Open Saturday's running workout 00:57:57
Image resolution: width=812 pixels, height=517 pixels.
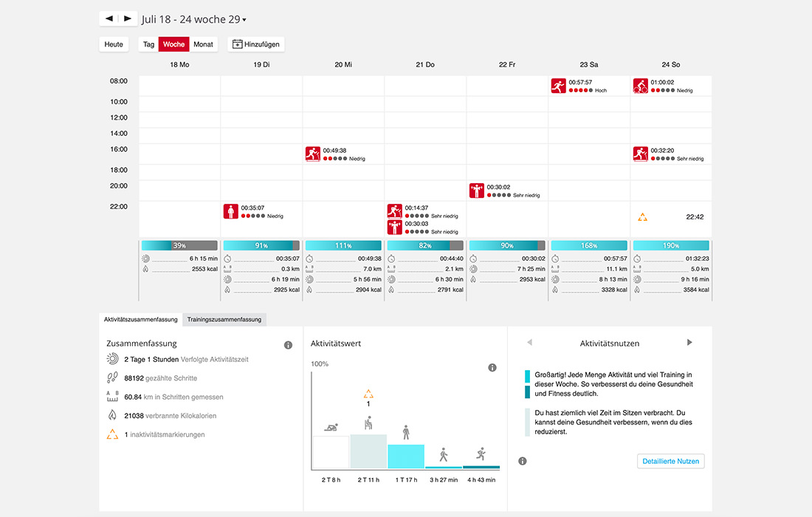pyautogui.click(x=558, y=86)
